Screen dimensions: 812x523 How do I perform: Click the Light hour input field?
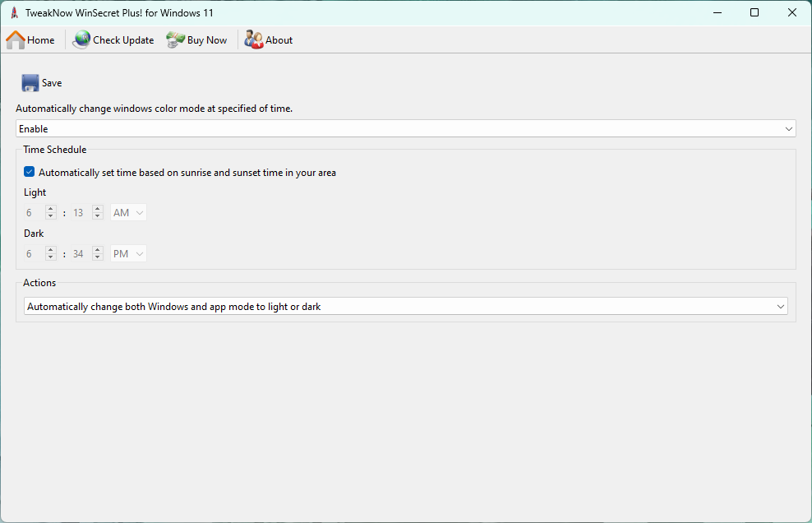point(33,213)
